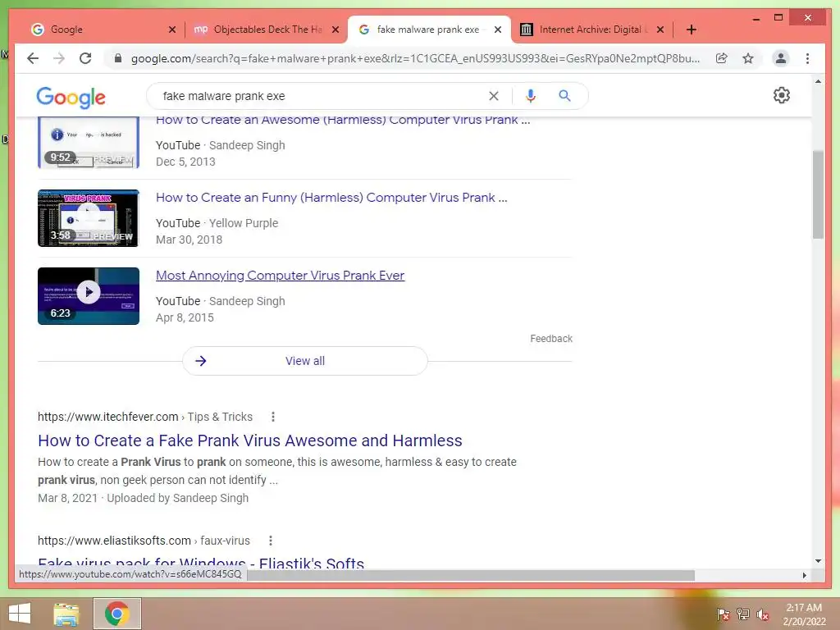Close the Internet Archive tab
The width and height of the screenshot is (840, 630).
[660, 30]
